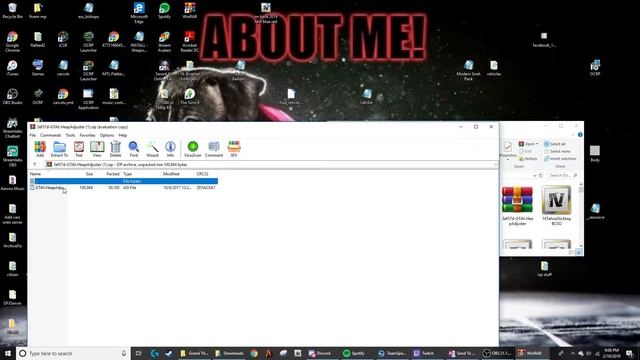The width and height of the screenshot is (640, 360).
Task: Open Task View on the taskbar
Action: click(x=139, y=353)
